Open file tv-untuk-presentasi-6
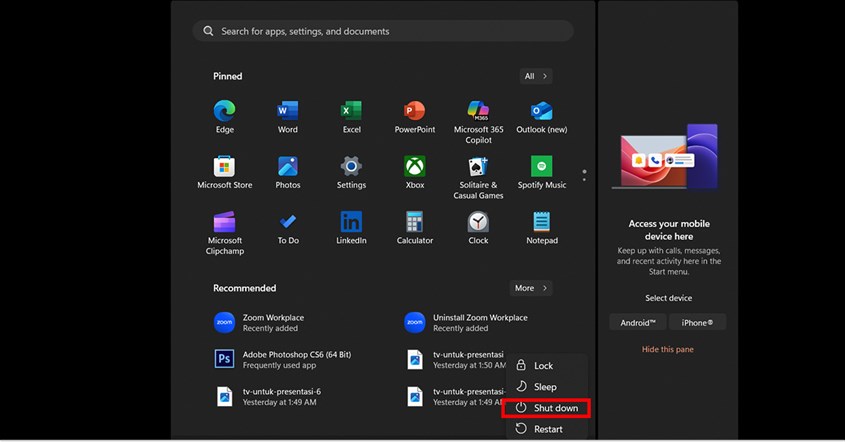The image size is (845, 442). (x=268, y=397)
